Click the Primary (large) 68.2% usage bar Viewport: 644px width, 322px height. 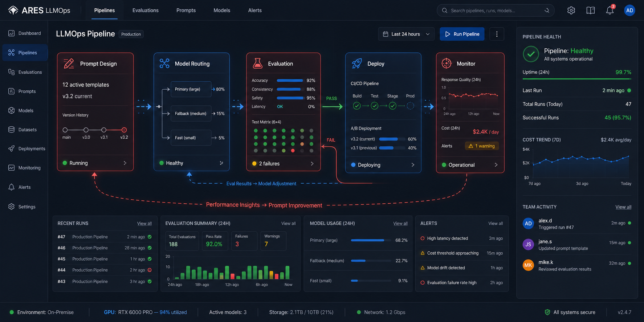pos(371,240)
